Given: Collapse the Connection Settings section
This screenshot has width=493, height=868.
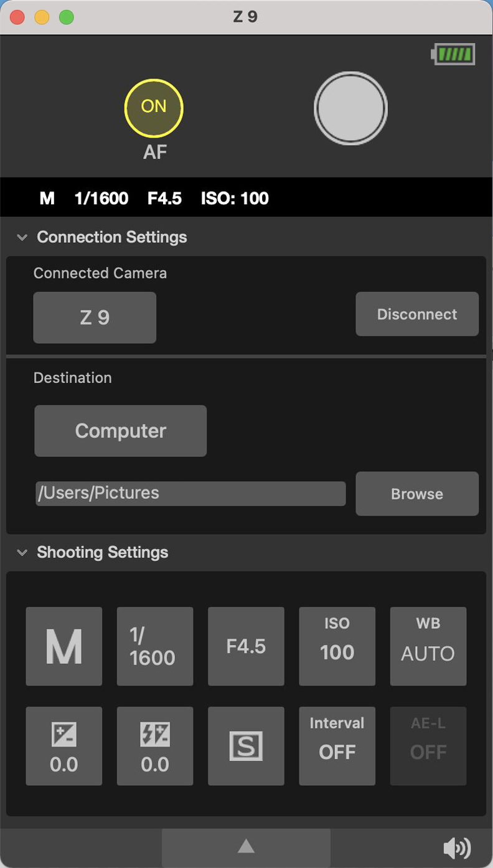Looking at the screenshot, I should click(22, 237).
